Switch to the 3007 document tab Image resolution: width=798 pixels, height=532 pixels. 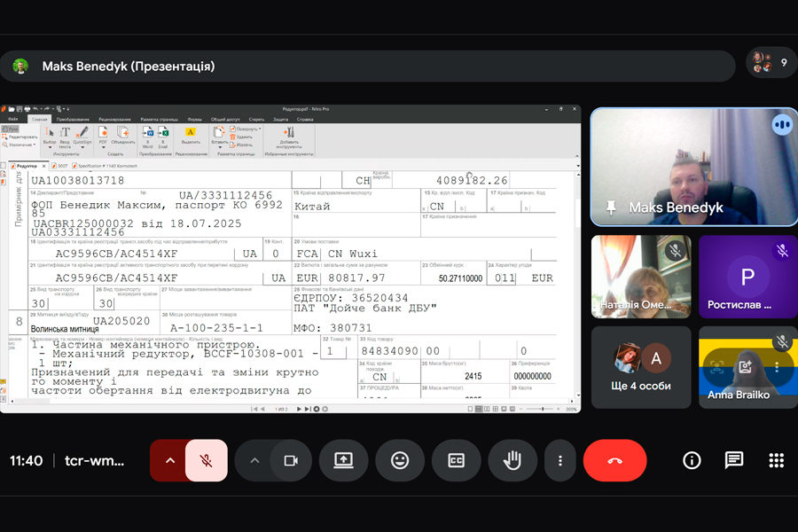(59, 166)
